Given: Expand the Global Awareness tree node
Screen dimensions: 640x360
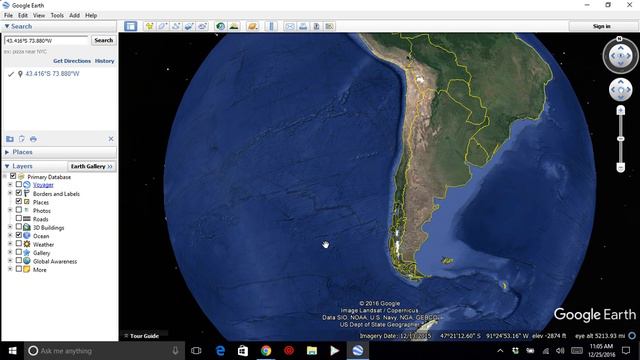Looking at the screenshot, I should (10, 261).
